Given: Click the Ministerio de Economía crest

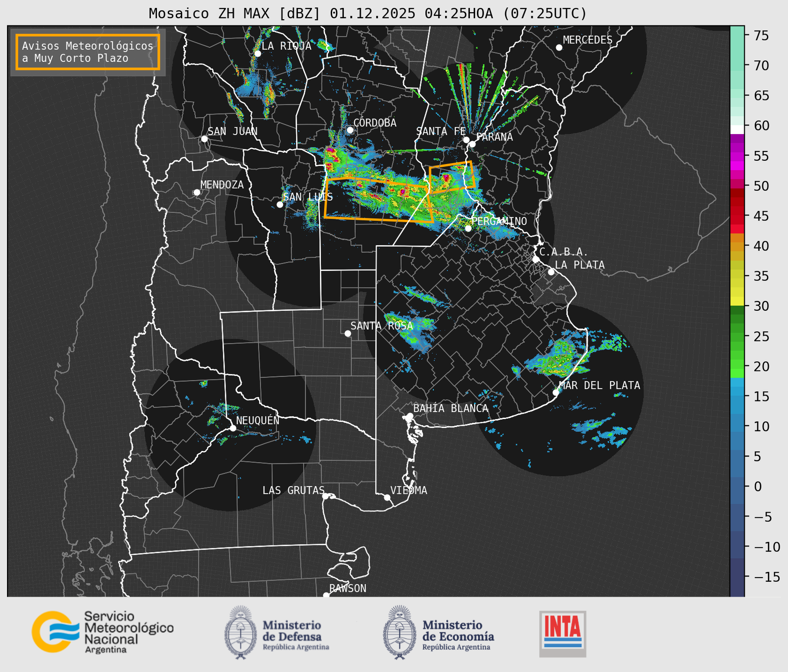Looking at the screenshot, I should (x=400, y=632).
